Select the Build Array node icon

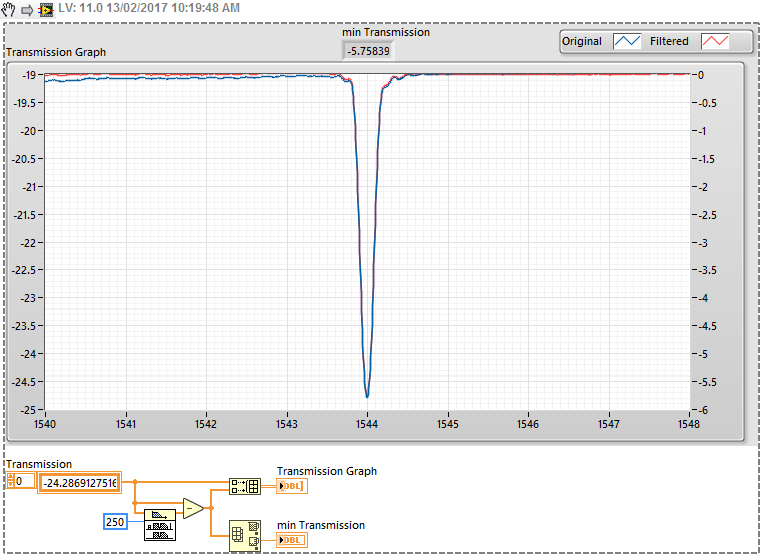(x=245, y=486)
